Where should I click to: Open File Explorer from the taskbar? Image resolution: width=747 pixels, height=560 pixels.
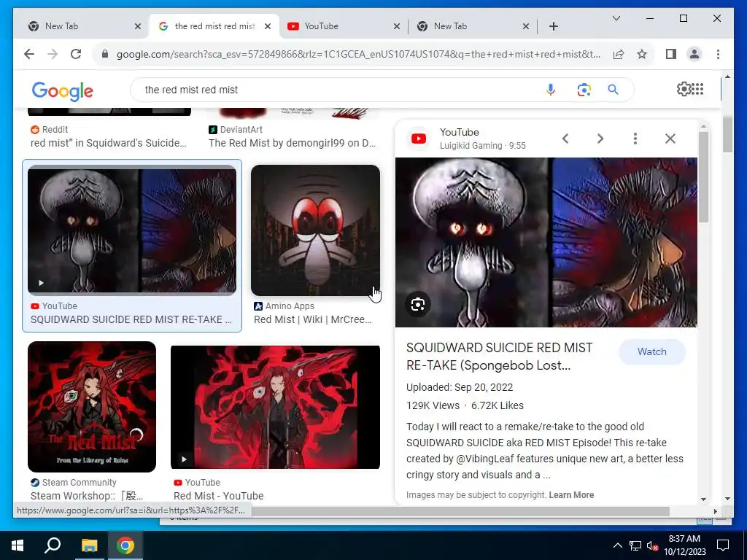coord(89,545)
